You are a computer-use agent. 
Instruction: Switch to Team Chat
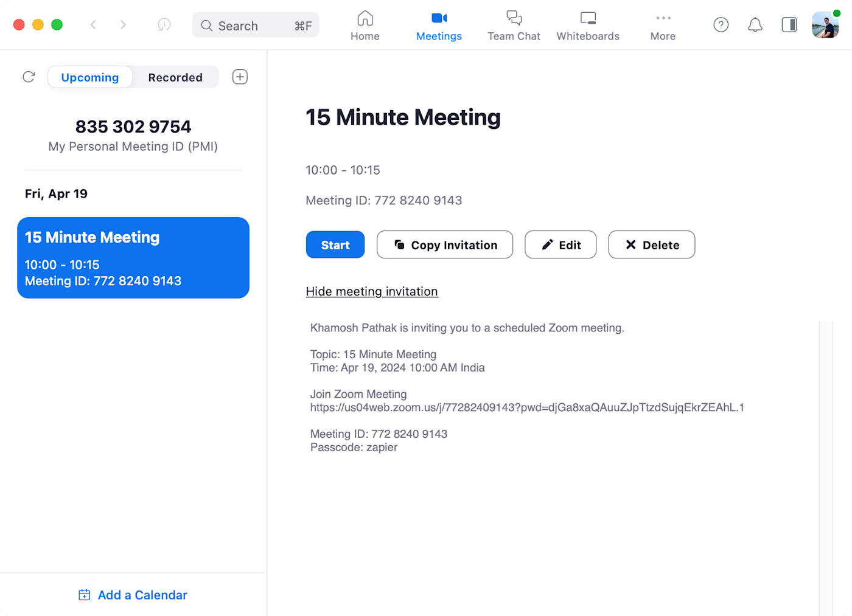click(x=514, y=26)
